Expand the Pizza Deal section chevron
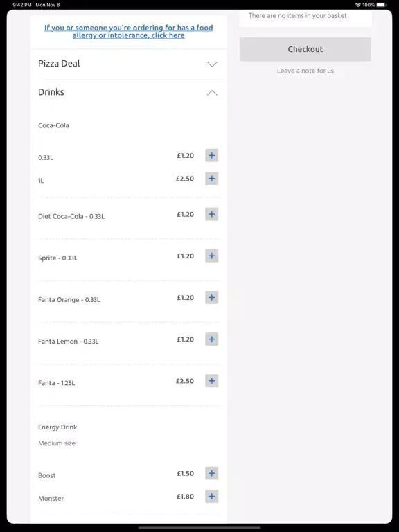This screenshot has height=532, width=399. 212,64
